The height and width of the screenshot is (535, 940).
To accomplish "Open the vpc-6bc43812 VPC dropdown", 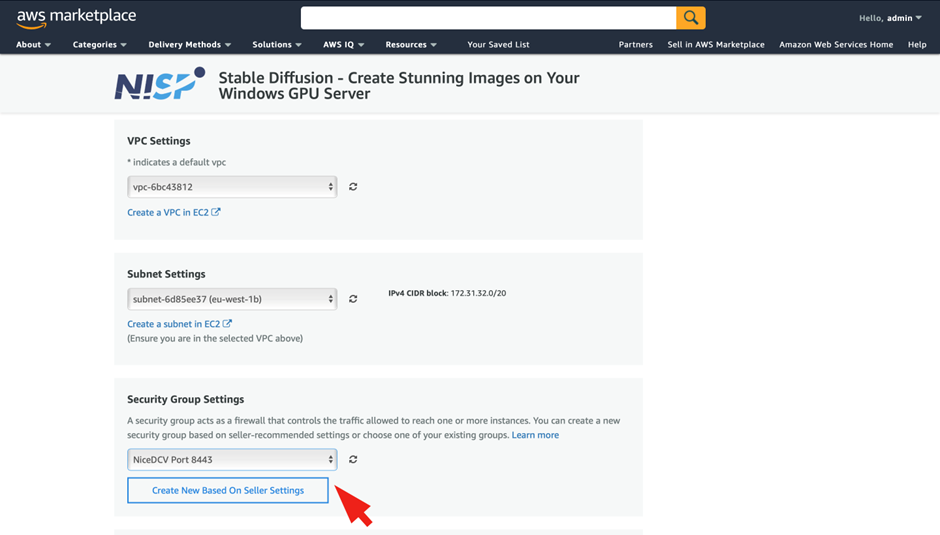I will click(x=232, y=187).
